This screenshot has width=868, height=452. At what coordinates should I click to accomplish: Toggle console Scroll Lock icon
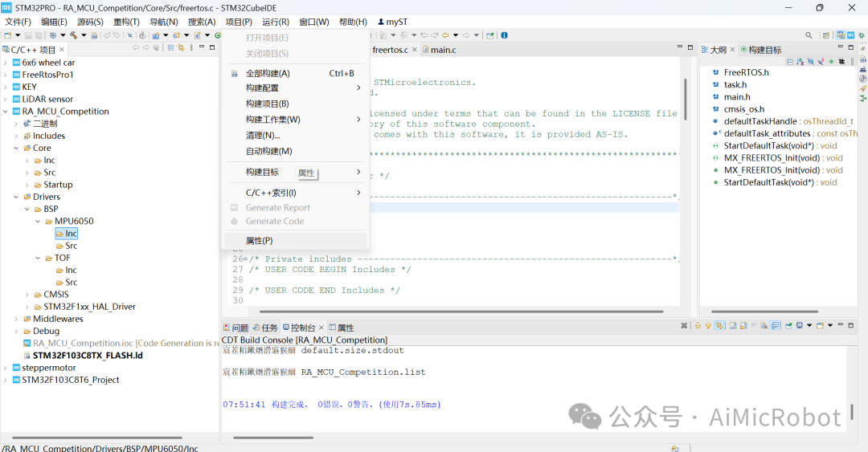point(743,326)
